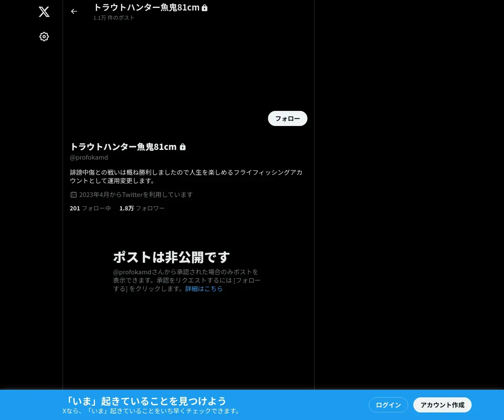Click the 2023年4月からTwitterを利用しています text

tap(136, 194)
